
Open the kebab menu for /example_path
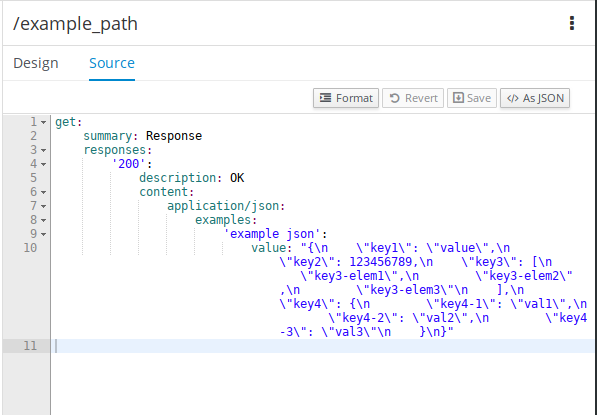[x=571, y=23]
